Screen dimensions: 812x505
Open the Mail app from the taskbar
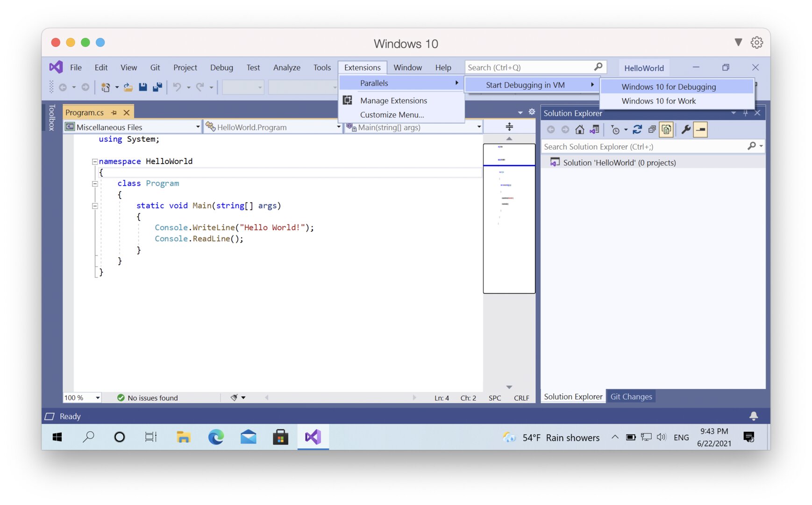click(248, 437)
